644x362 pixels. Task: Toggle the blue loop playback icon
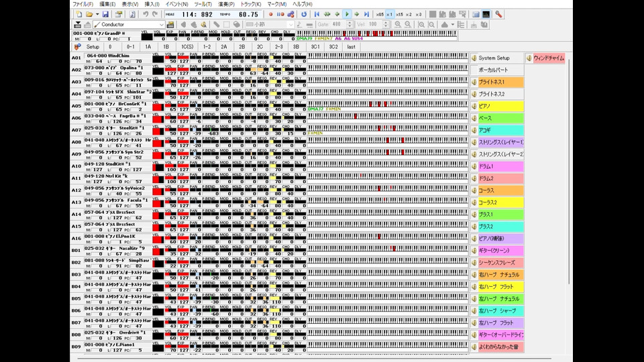coord(303,14)
